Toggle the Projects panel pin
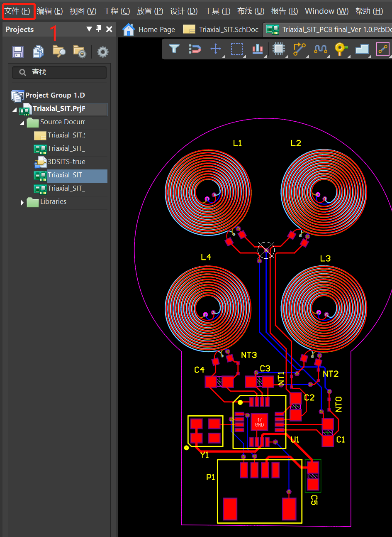This screenshot has height=537, width=392. point(99,29)
